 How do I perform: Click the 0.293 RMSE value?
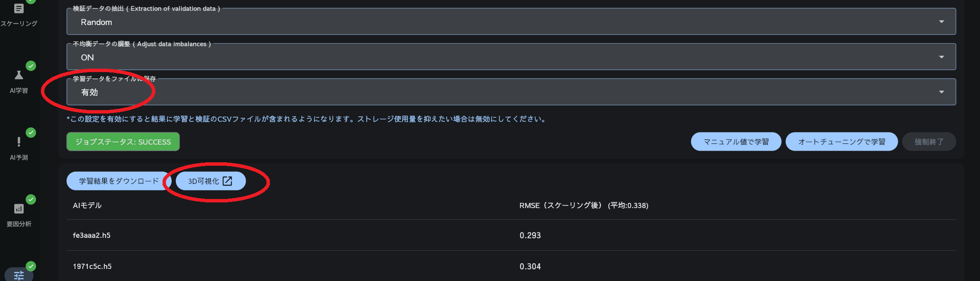tap(530, 235)
